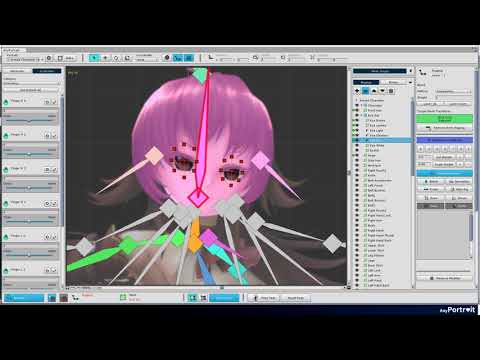The height and width of the screenshot is (360, 480).
Task: Click the third hierarchy sort icon
Action: 374,91
